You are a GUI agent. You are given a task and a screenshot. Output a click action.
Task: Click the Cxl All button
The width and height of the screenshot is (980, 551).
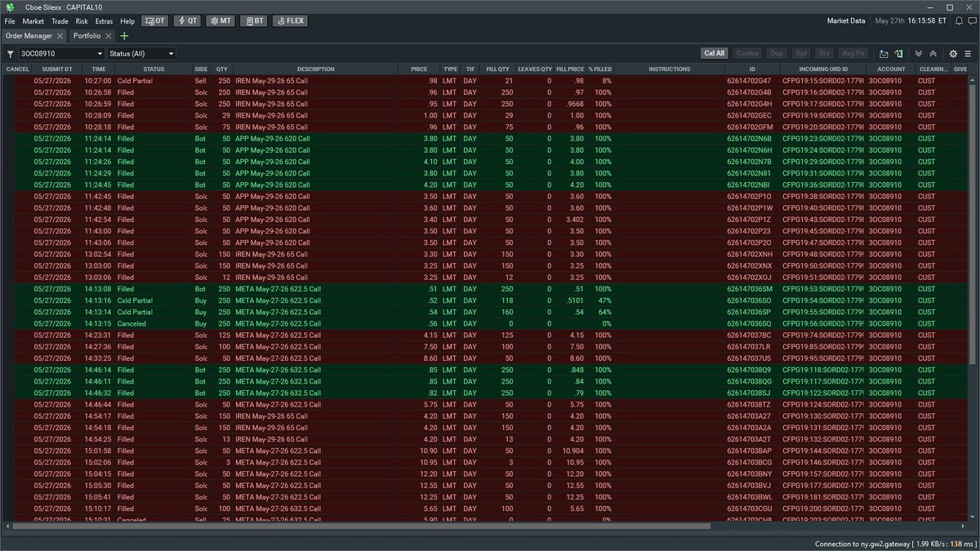click(714, 53)
